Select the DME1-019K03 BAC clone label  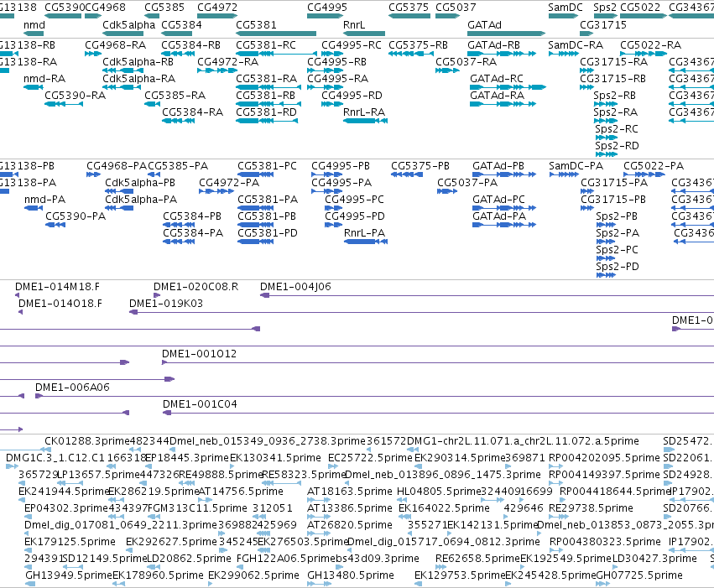pyautogui.click(x=166, y=304)
